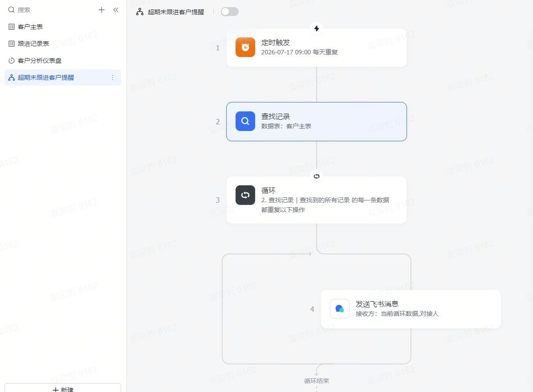Click the lightning trigger badge icon
The width and height of the screenshot is (533, 392).
point(317,29)
